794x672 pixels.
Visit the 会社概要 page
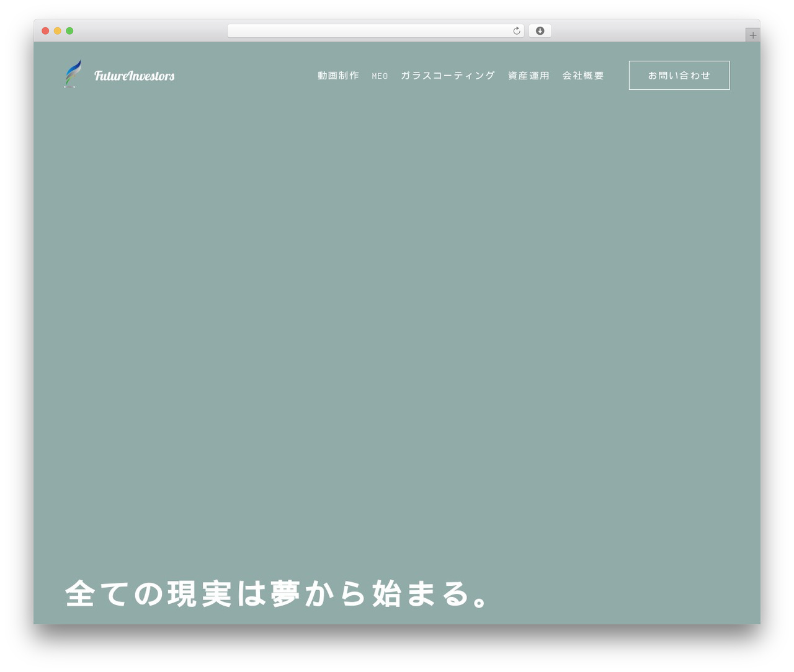pos(583,76)
